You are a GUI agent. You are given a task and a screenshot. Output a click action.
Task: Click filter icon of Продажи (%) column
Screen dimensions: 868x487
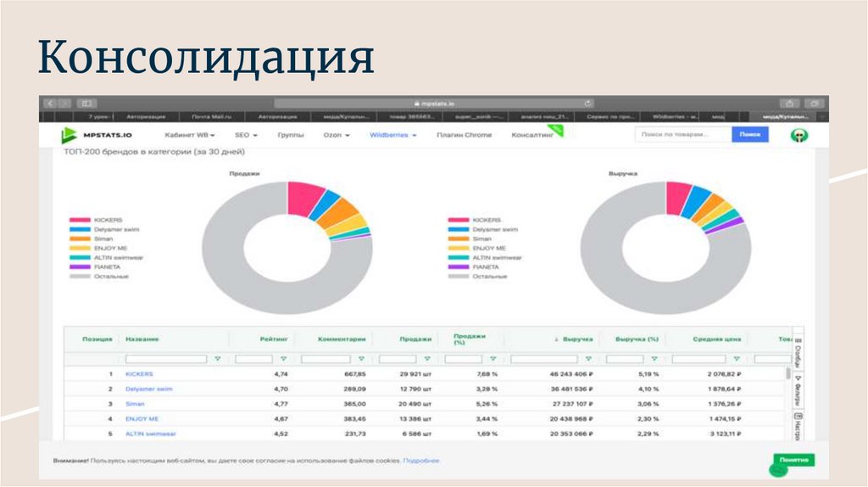coord(492,359)
